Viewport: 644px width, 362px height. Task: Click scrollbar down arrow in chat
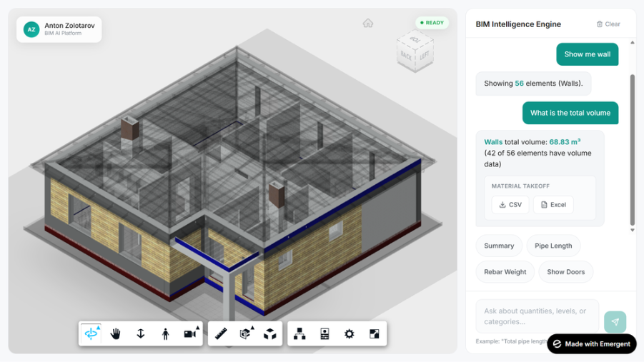(633, 230)
